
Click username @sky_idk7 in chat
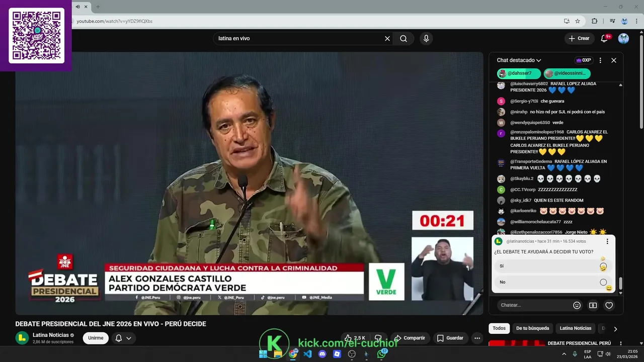click(x=521, y=200)
